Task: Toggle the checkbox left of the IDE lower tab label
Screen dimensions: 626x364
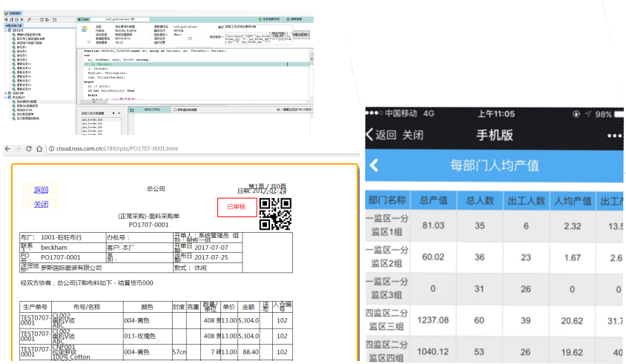Action: tap(175, 110)
